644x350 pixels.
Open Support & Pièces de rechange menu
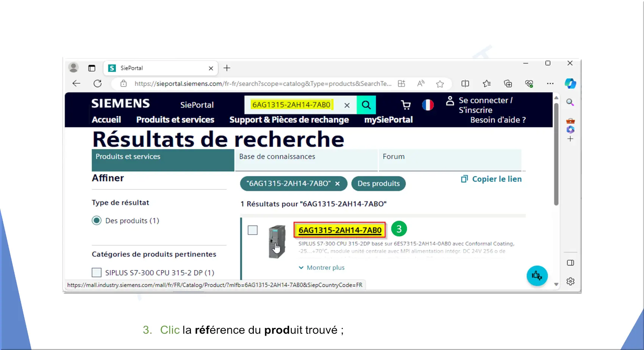[x=289, y=120]
